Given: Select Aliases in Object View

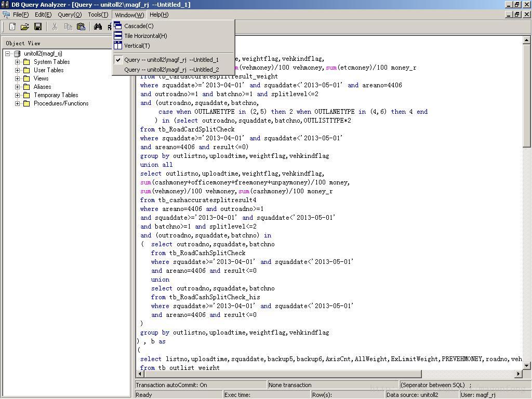Looking at the screenshot, I should [43, 87].
